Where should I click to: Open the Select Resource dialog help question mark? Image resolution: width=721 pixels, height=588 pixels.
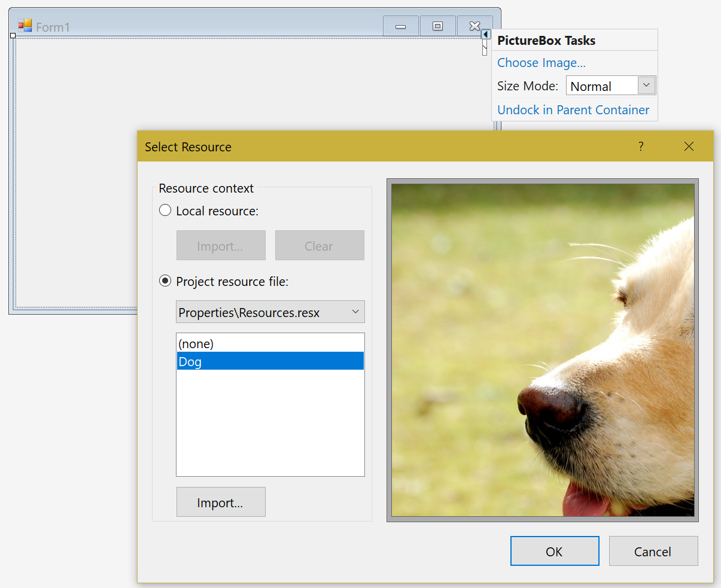pyautogui.click(x=641, y=146)
